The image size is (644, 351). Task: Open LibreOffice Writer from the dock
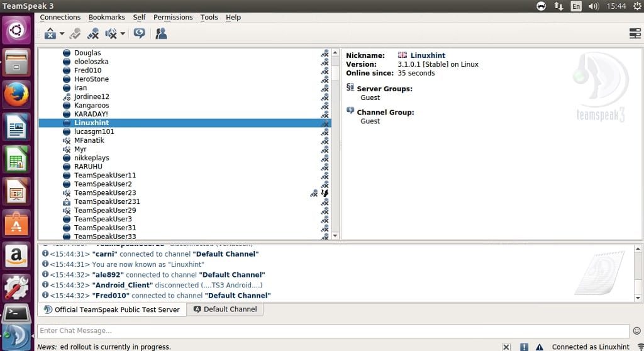(x=16, y=127)
